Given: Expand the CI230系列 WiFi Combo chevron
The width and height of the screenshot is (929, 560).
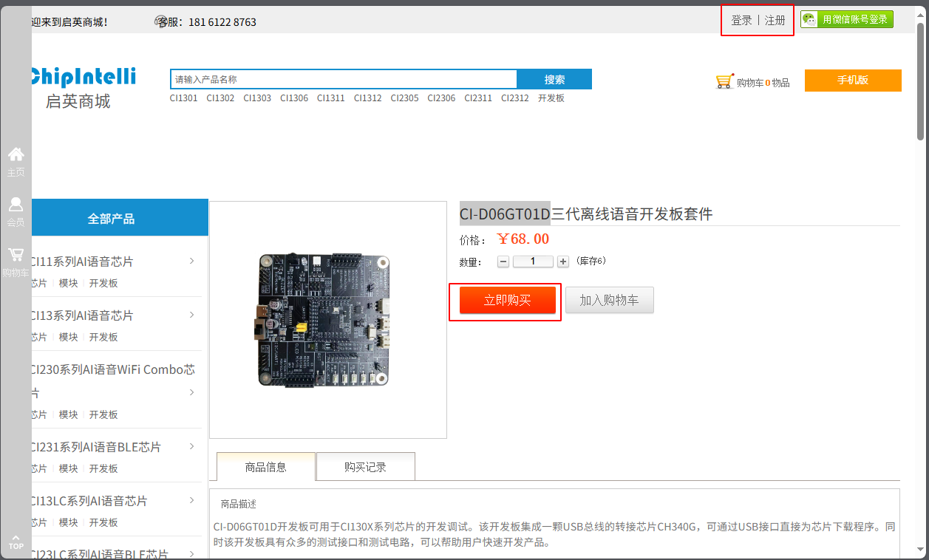Looking at the screenshot, I should [x=192, y=392].
